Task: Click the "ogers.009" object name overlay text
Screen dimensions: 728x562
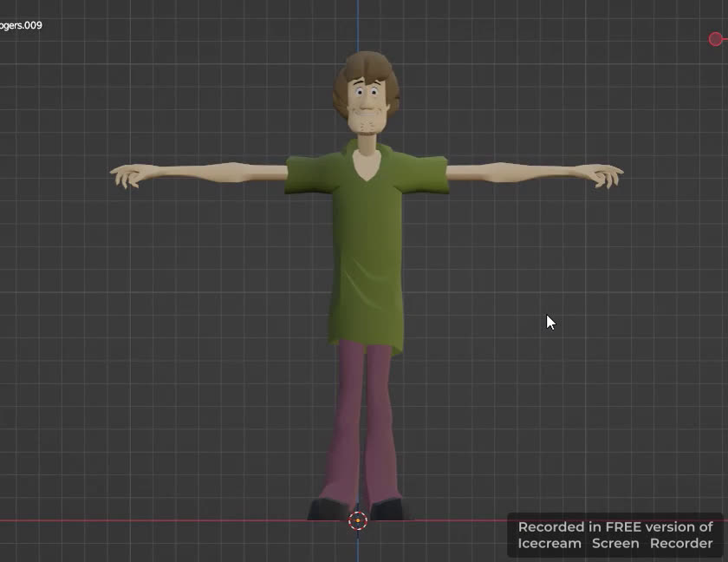Action: coord(21,25)
